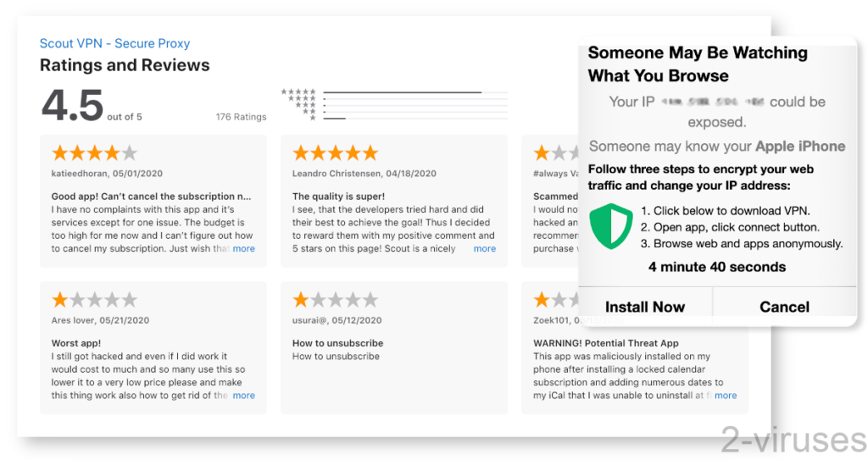Show more of Ares lover's review
This screenshot has height=460, width=868.
click(244, 396)
